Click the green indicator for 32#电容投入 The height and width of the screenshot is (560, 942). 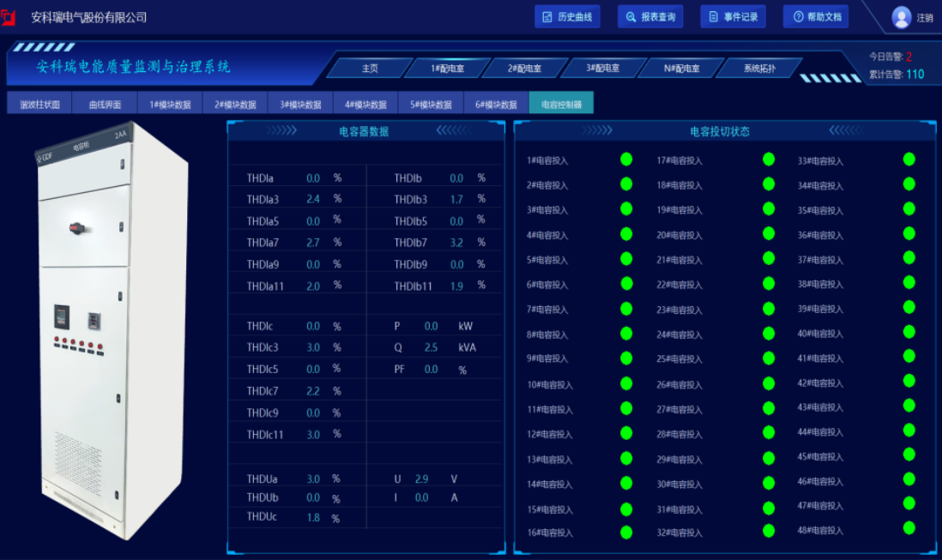tap(769, 531)
